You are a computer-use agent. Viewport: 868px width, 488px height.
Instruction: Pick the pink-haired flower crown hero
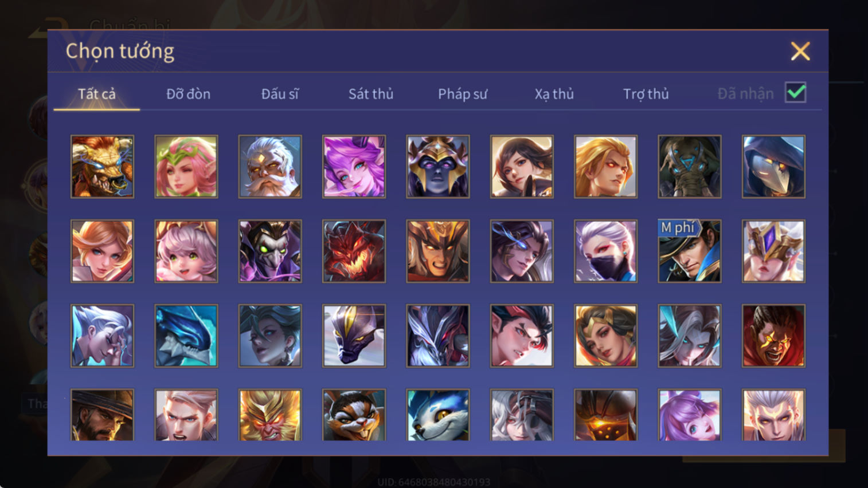[x=186, y=167]
